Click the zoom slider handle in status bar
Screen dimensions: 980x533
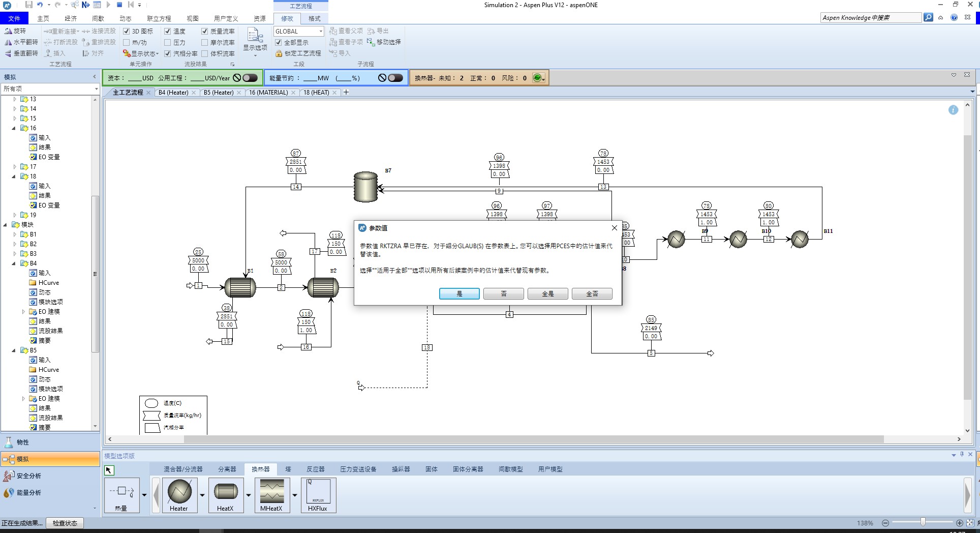[x=923, y=522]
